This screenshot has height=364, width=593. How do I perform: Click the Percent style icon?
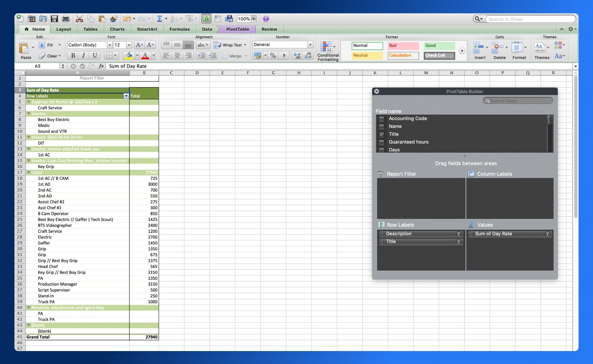click(x=273, y=55)
